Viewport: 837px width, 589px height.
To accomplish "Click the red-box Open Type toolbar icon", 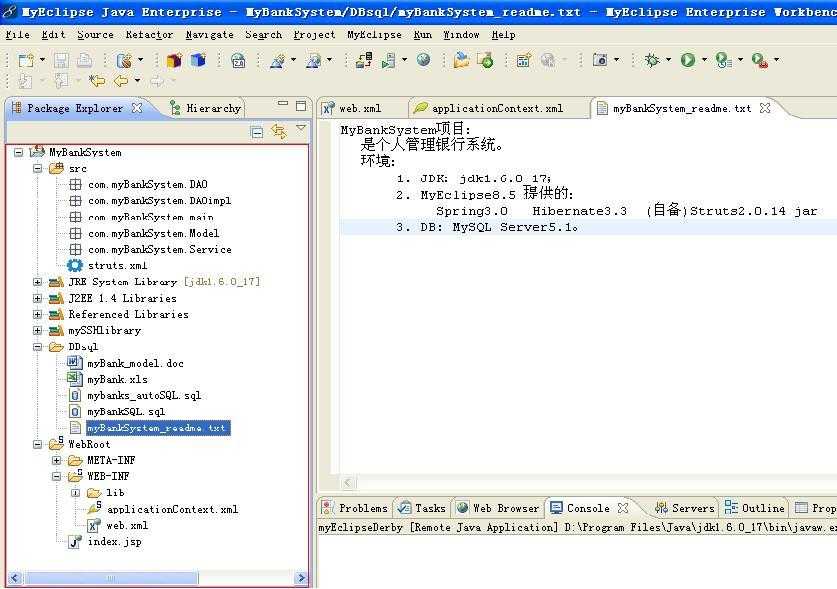I will [174, 60].
